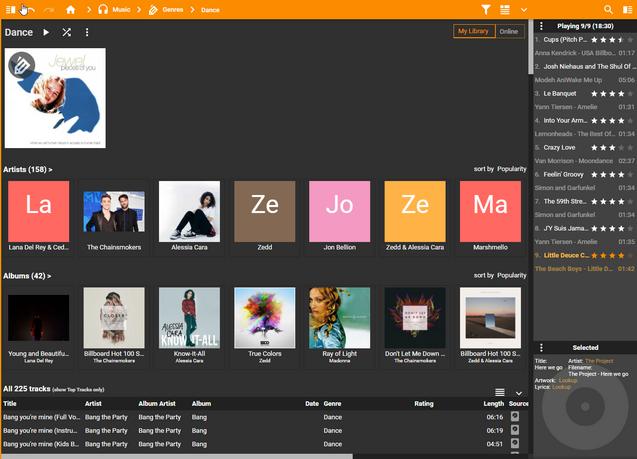Open the Dance genre three-dot menu
The height and width of the screenshot is (459, 637).
tap(87, 32)
